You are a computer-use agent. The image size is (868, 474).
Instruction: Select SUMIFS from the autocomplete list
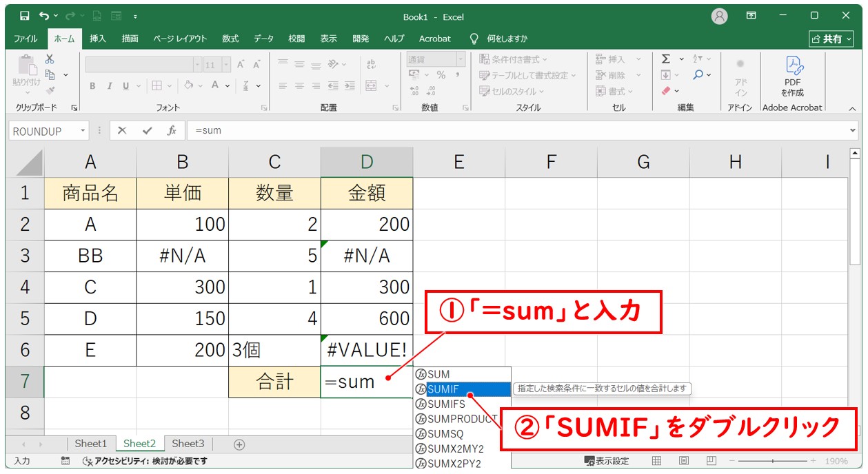point(446,404)
